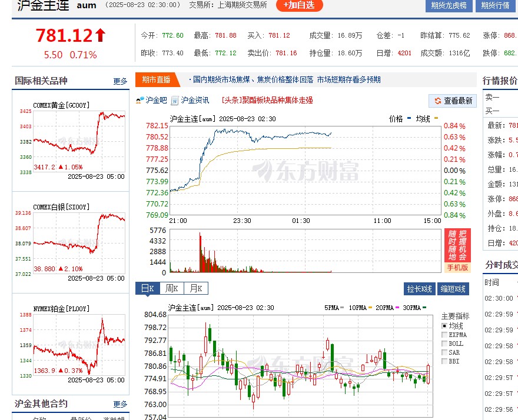Screen dimensions: 518x420
Task: Select the 均线 indicator radio button
Action: coord(445,326)
